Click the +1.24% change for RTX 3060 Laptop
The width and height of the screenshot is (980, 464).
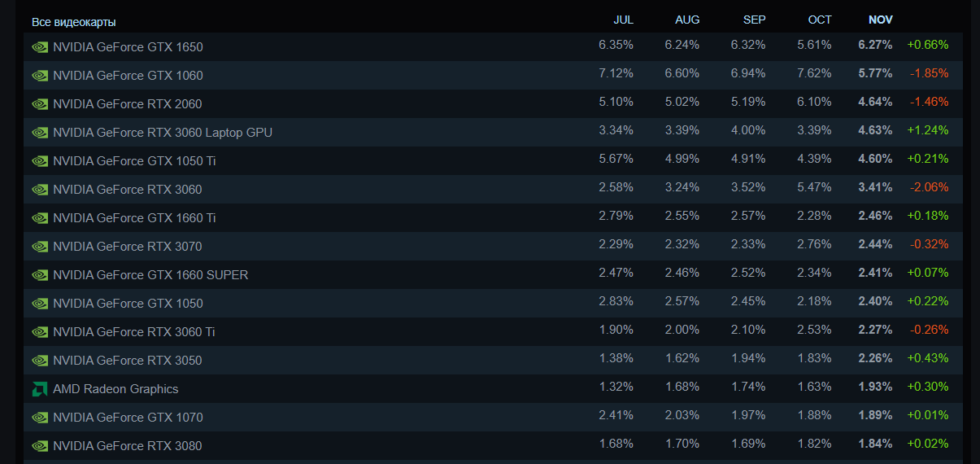point(927,130)
